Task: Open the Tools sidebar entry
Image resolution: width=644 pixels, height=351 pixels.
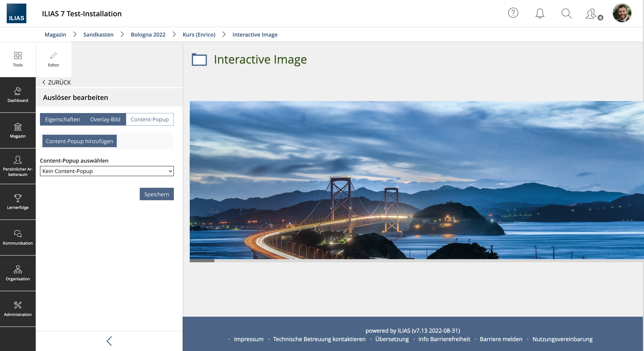Action: tap(18, 59)
